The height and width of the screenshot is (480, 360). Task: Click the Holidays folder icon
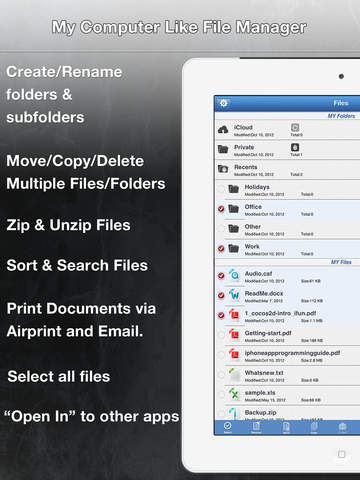(x=233, y=189)
